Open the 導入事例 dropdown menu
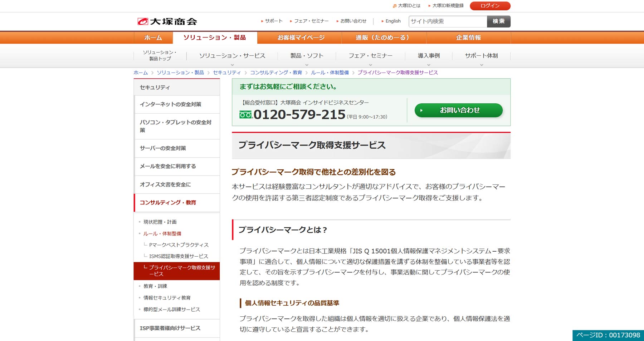The height and width of the screenshot is (341, 644). coord(429,56)
